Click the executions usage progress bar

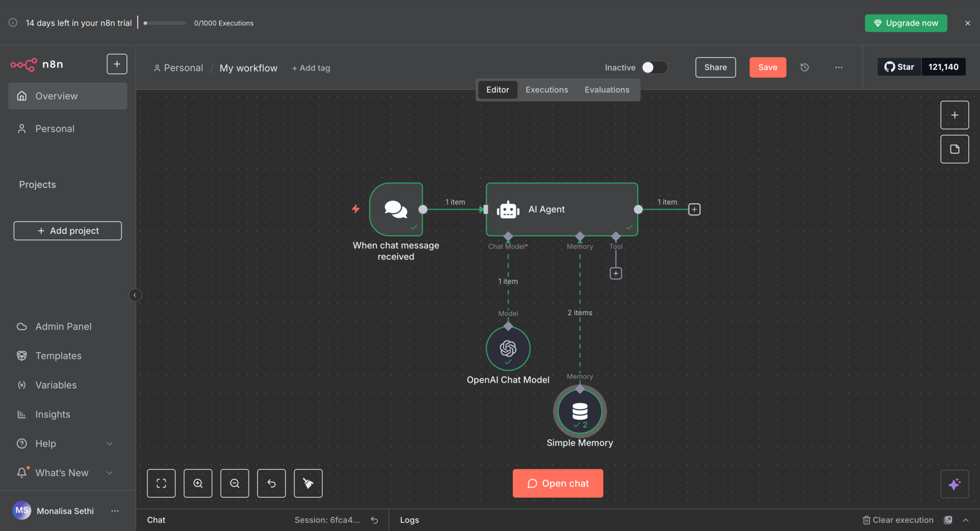tap(164, 23)
